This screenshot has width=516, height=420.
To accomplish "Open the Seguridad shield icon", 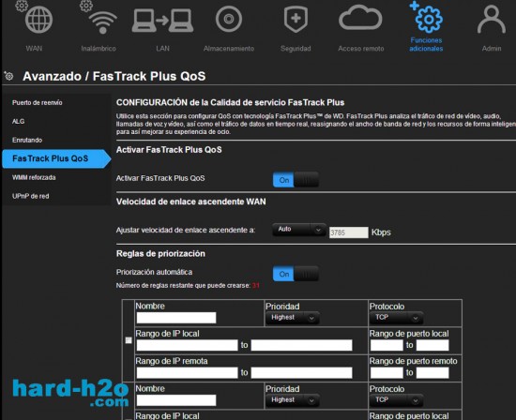I will point(296,20).
